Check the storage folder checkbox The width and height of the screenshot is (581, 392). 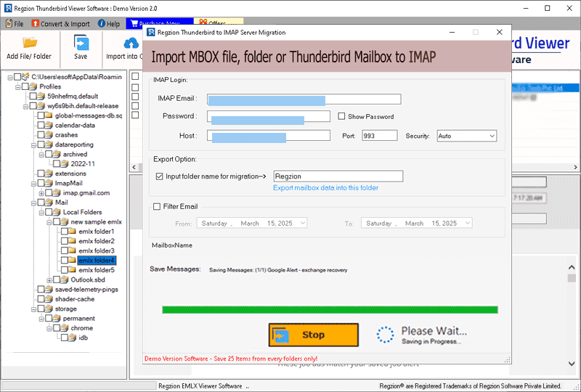pyautogui.click(x=41, y=309)
